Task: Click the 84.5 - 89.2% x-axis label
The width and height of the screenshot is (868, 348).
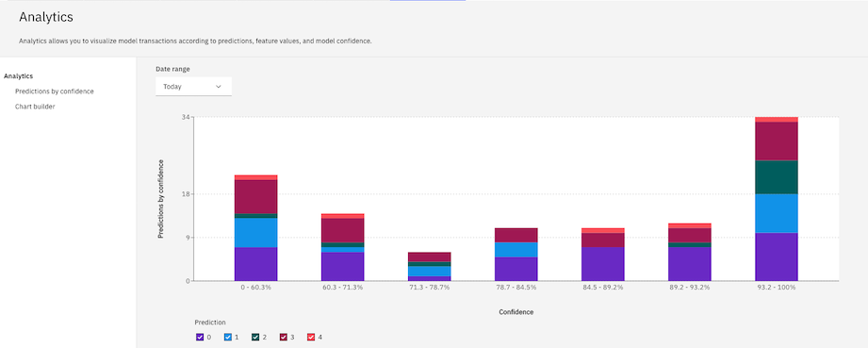Action: coord(603,288)
